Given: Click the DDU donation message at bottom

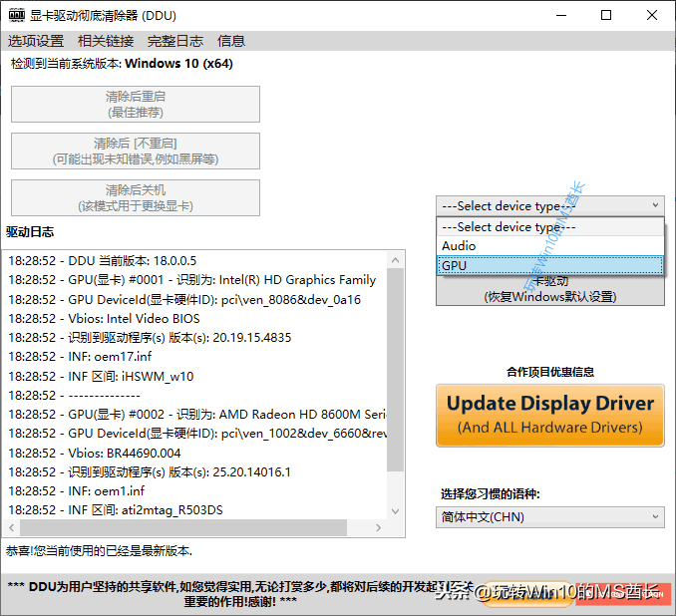Looking at the screenshot, I should (240, 594).
